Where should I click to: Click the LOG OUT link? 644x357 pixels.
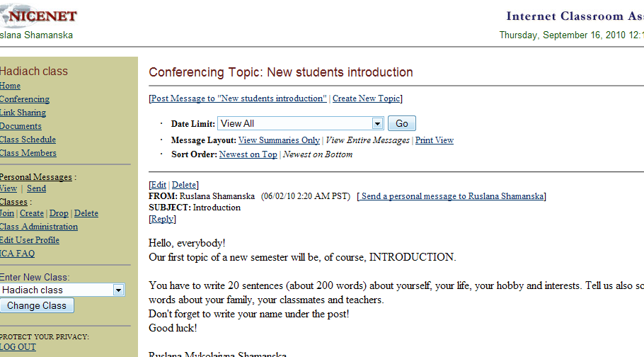[18, 347]
